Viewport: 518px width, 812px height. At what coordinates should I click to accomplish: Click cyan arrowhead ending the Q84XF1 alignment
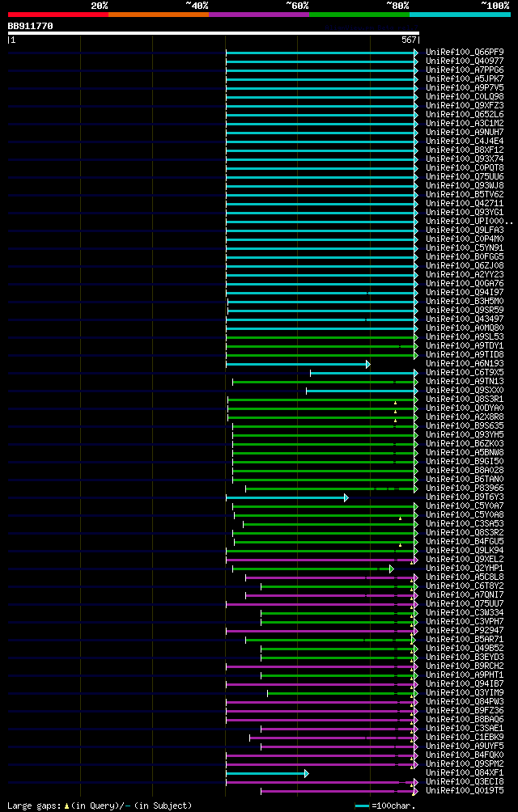(307, 773)
